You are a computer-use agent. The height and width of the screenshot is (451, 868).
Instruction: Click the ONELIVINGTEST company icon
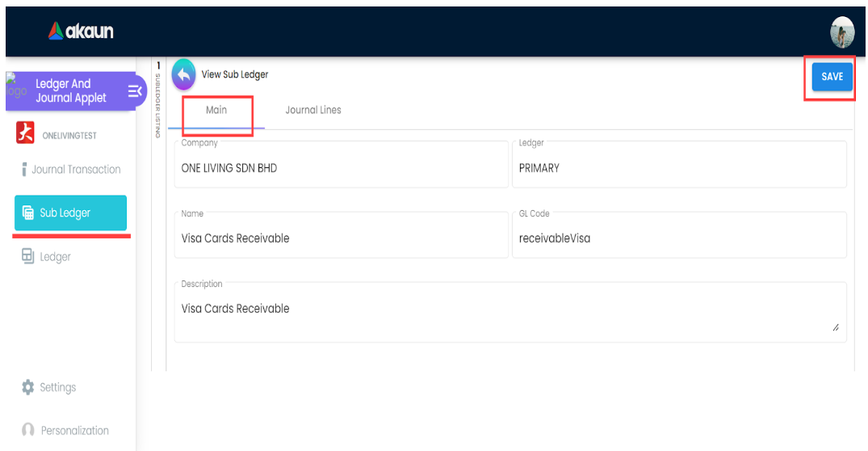click(x=25, y=133)
